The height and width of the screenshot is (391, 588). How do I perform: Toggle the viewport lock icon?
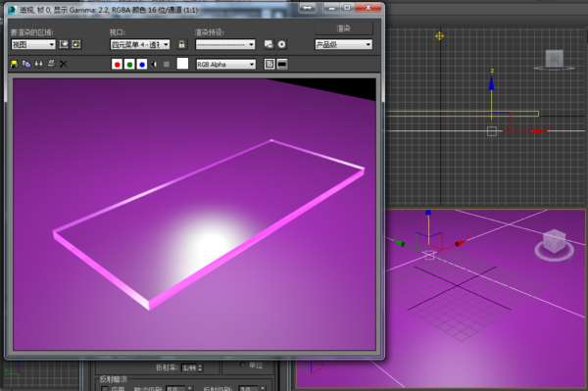point(182,44)
